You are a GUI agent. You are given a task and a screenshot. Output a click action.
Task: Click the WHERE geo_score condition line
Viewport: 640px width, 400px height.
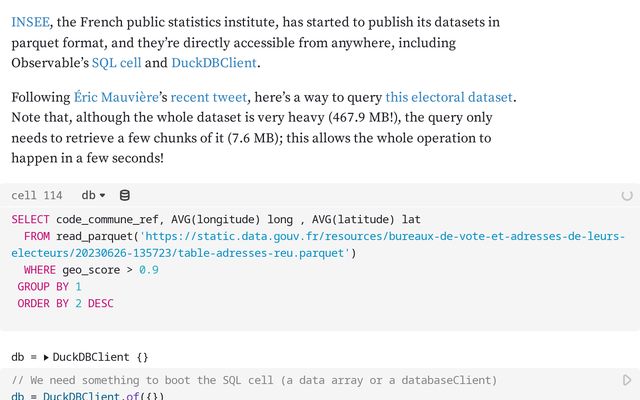[91, 270]
